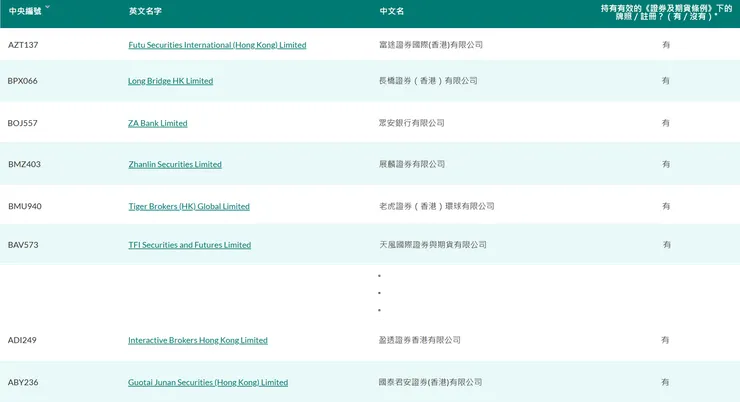Select Chinese name 國泰君安證券(香港)有限公司

[x=430, y=382]
